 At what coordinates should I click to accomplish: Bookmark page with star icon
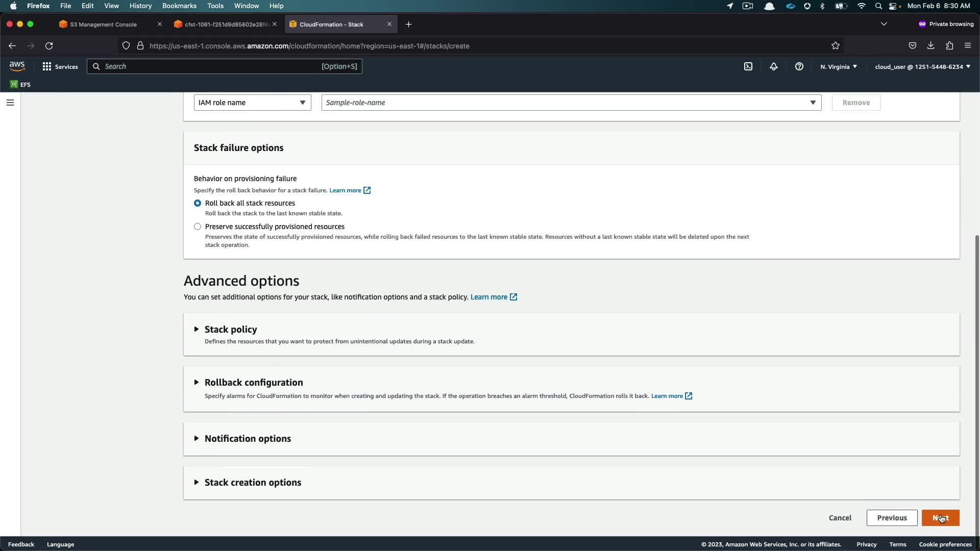click(x=836, y=46)
